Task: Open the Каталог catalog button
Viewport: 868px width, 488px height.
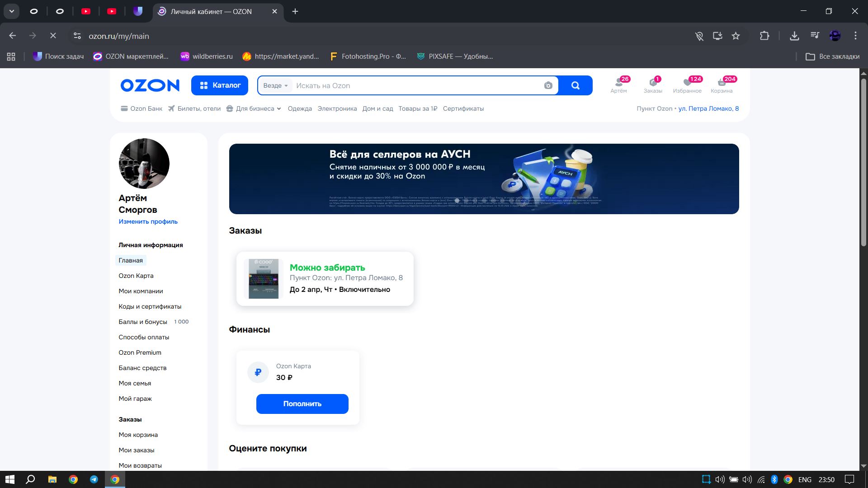Action: point(220,85)
